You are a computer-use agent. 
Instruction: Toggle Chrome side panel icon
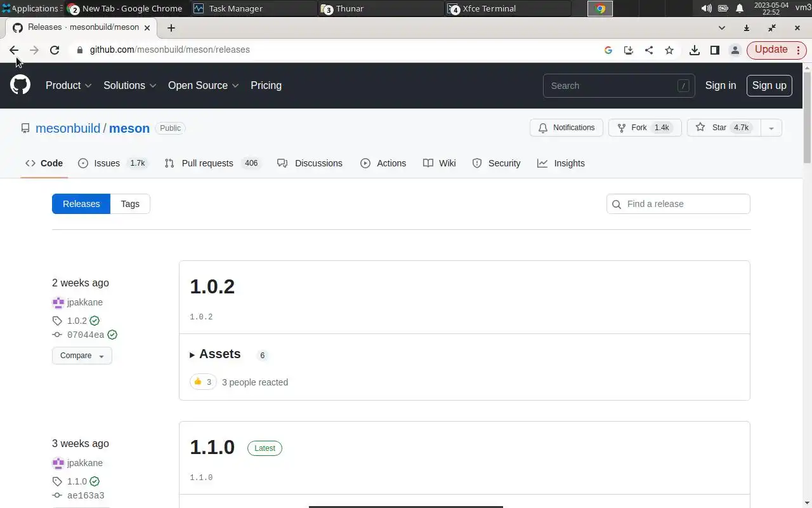pyautogui.click(x=715, y=50)
